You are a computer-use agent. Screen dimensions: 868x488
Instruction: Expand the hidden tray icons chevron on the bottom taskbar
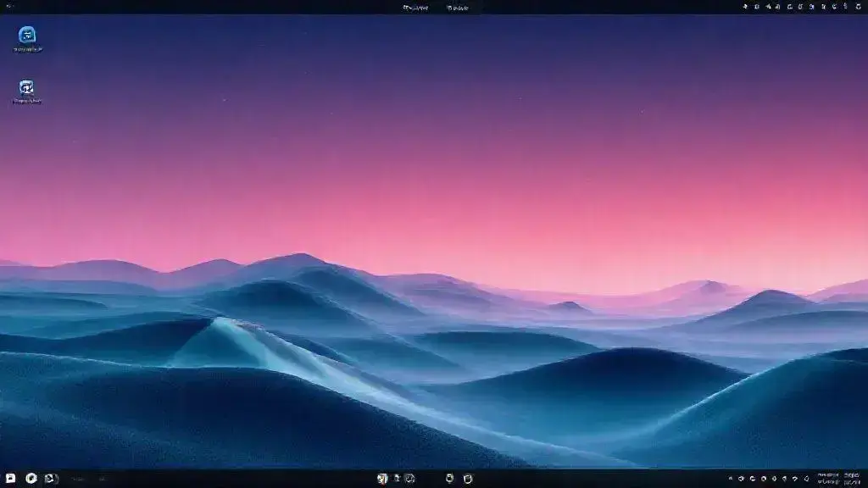731,479
